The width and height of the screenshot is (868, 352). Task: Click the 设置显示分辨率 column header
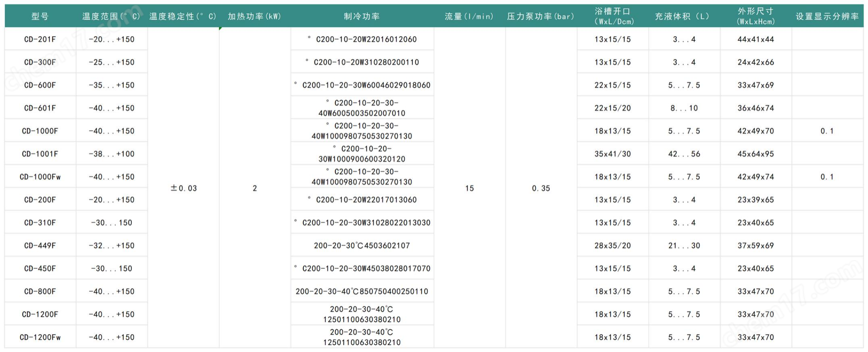tap(827, 17)
